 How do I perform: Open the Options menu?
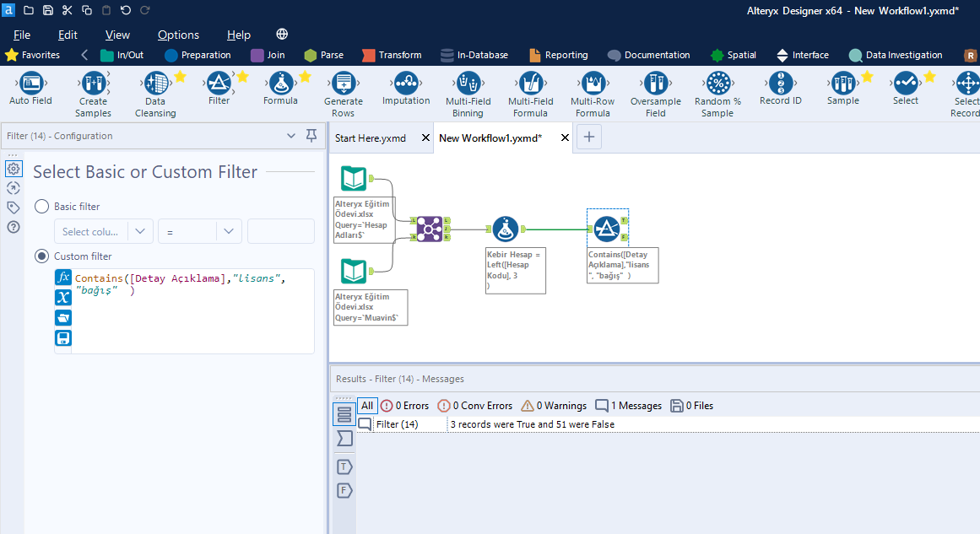178,35
